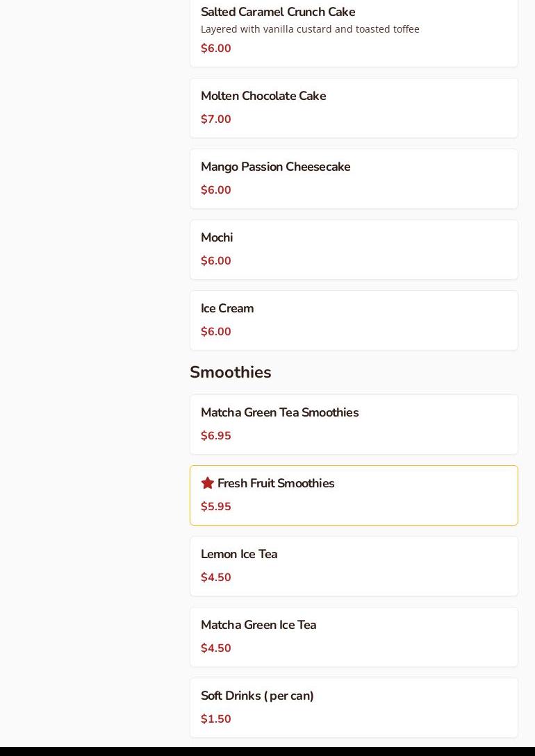
Task: Pick the Lemon Ice Tea item
Action: pyautogui.click(x=239, y=554)
